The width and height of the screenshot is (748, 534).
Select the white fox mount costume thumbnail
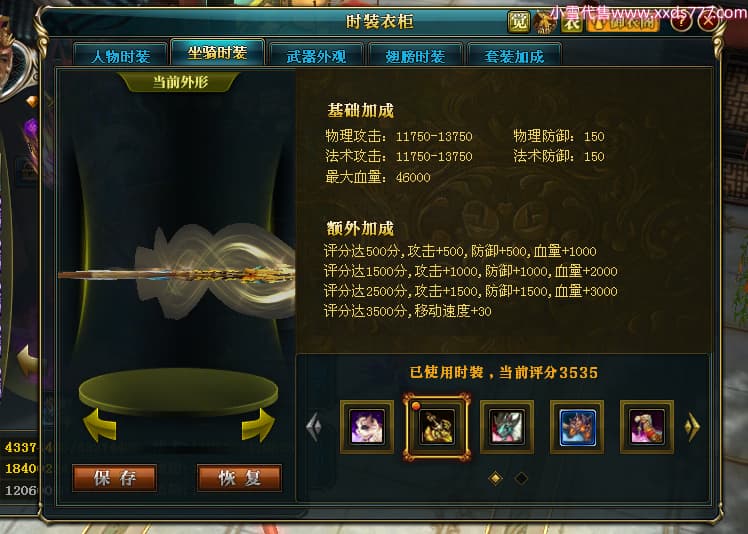(x=367, y=427)
